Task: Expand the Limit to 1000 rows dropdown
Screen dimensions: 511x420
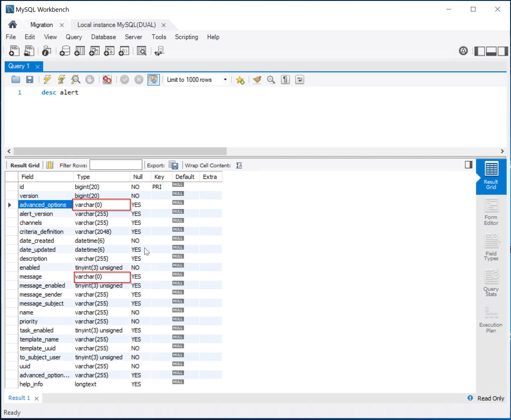Action: click(225, 80)
